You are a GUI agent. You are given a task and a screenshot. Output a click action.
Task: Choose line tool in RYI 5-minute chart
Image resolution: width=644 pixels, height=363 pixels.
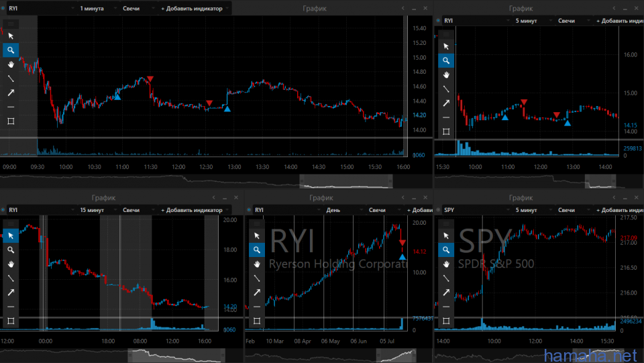click(x=446, y=89)
